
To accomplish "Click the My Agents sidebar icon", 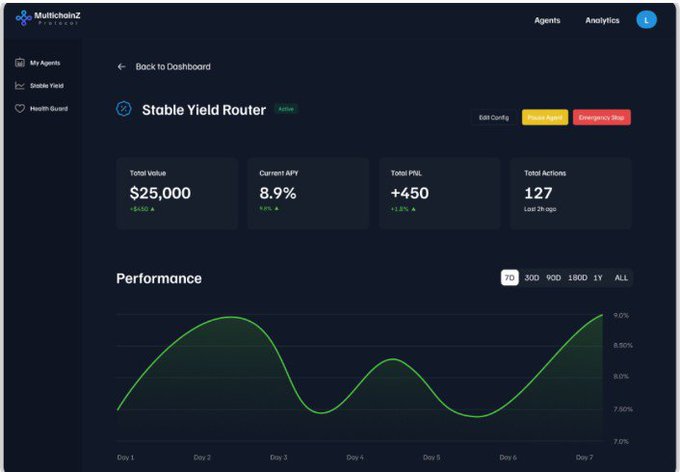I will coord(20,62).
